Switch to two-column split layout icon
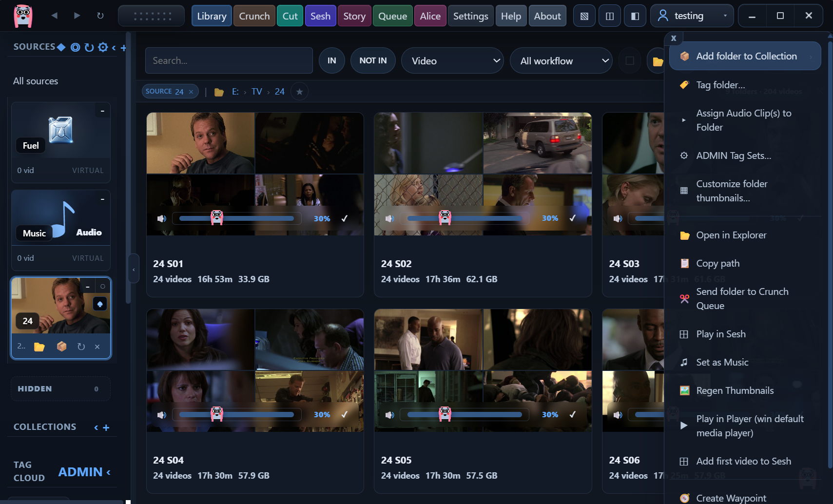Image resolution: width=833 pixels, height=504 pixels. click(x=609, y=16)
